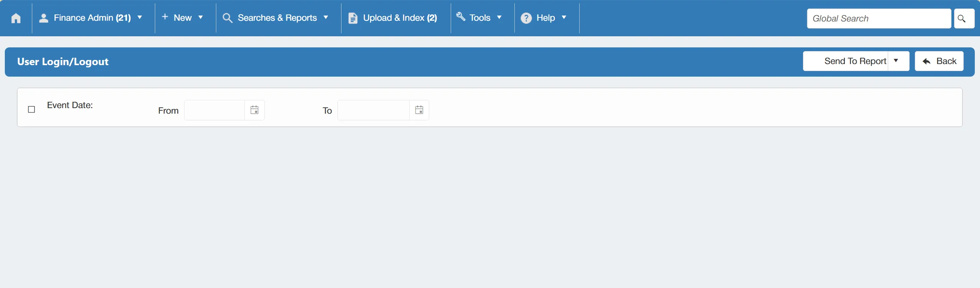Expand the Finance Admin dropdown arrow
This screenshot has width=980, height=288.
click(140, 17)
